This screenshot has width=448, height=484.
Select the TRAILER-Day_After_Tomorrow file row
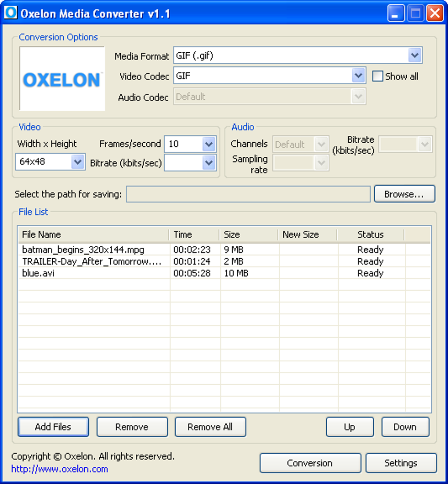92,262
